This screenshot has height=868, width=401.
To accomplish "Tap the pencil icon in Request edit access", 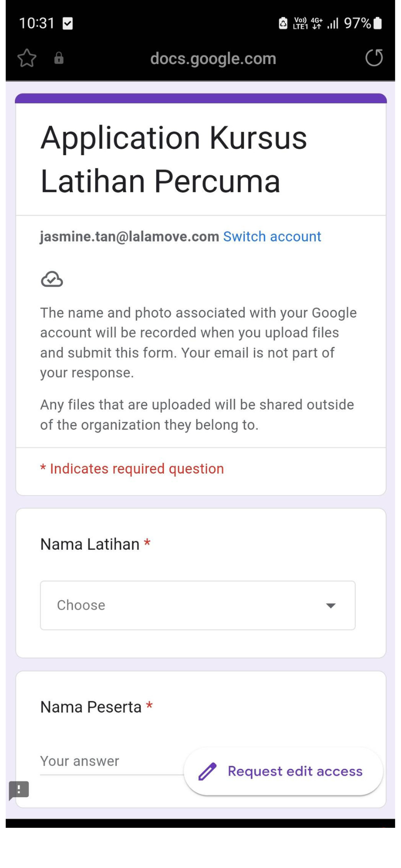I will 207,771.
